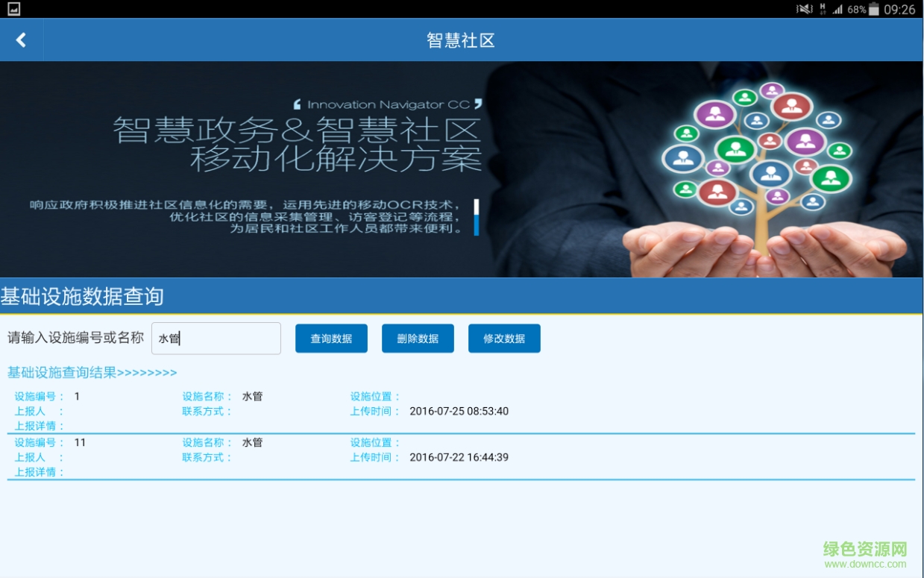Tap the 智慧政务&智慧社区 banner headline

(x=297, y=131)
